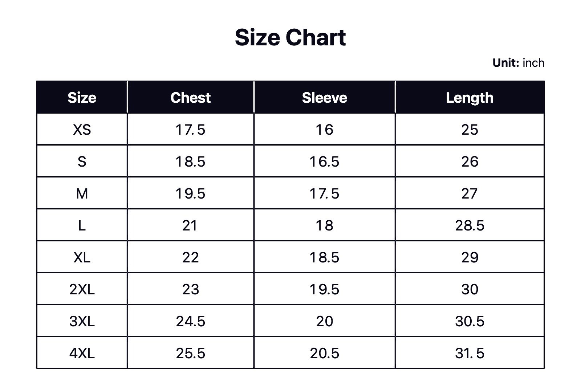Click the Length column header
Image resolution: width=581 pixels, height=392 pixels.
[x=470, y=98]
